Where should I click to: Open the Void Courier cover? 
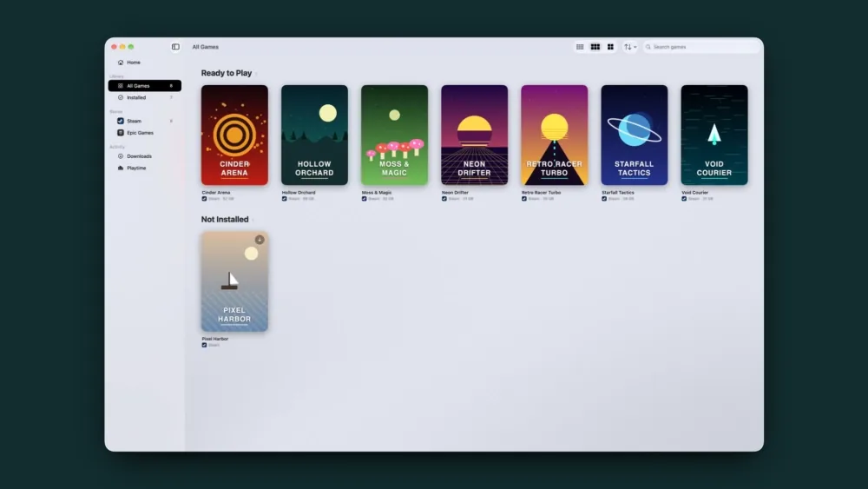(714, 135)
